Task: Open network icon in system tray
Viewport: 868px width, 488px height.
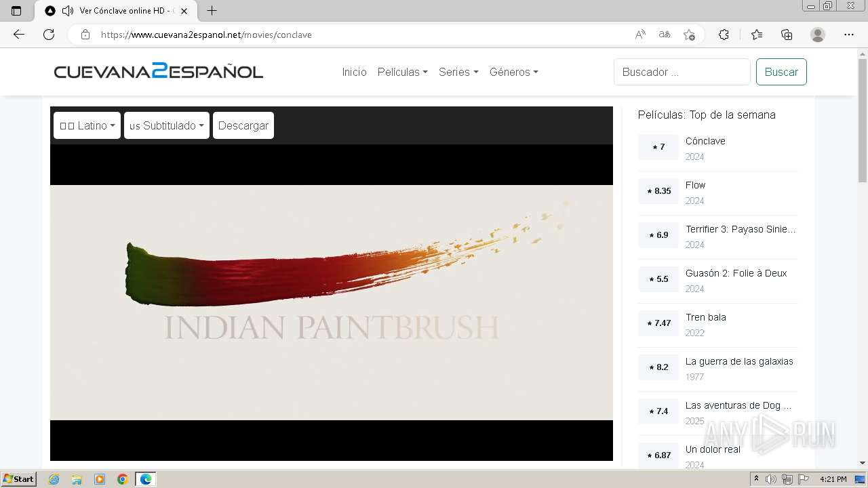Action: point(787,479)
